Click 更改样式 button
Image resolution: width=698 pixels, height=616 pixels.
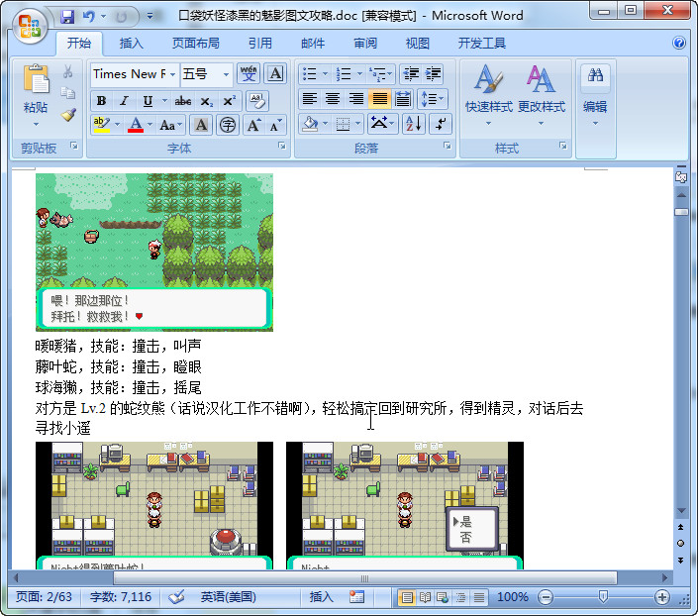(542, 95)
